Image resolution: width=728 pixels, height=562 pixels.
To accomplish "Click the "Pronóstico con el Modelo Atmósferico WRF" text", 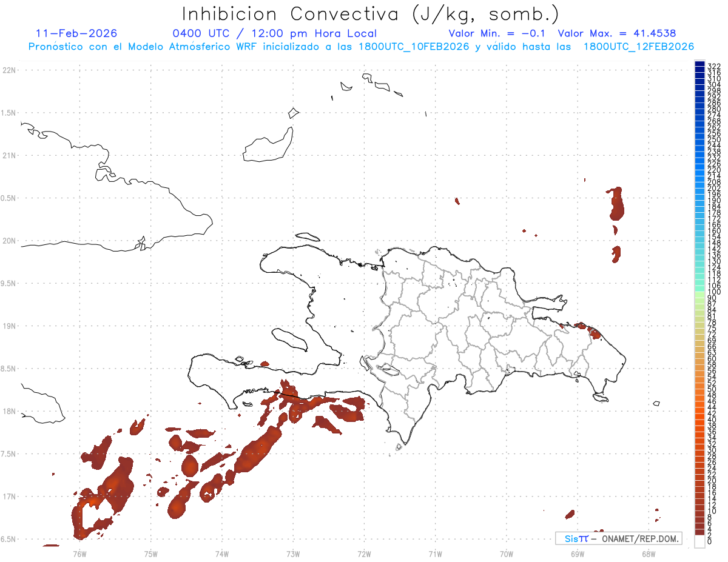I will [x=143, y=47].
